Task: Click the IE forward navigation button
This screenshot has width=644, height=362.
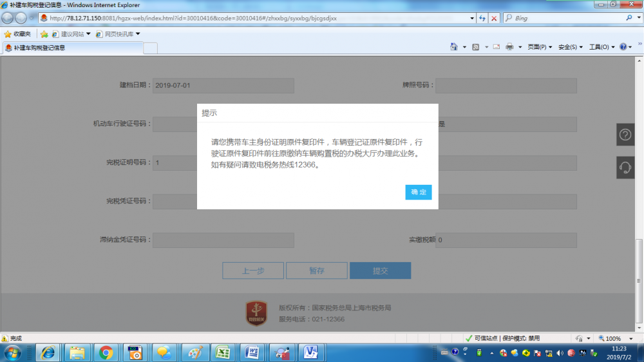Action: pyautogui.click(x=21, y=18)
